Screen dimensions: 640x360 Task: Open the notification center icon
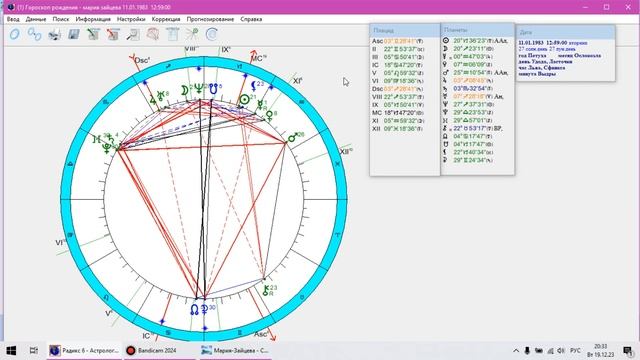628,351
